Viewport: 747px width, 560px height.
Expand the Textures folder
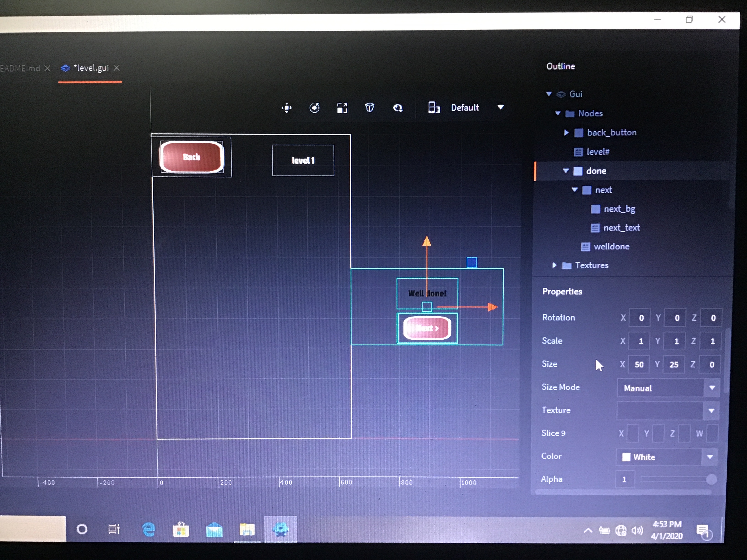click(x=554, y=265)
